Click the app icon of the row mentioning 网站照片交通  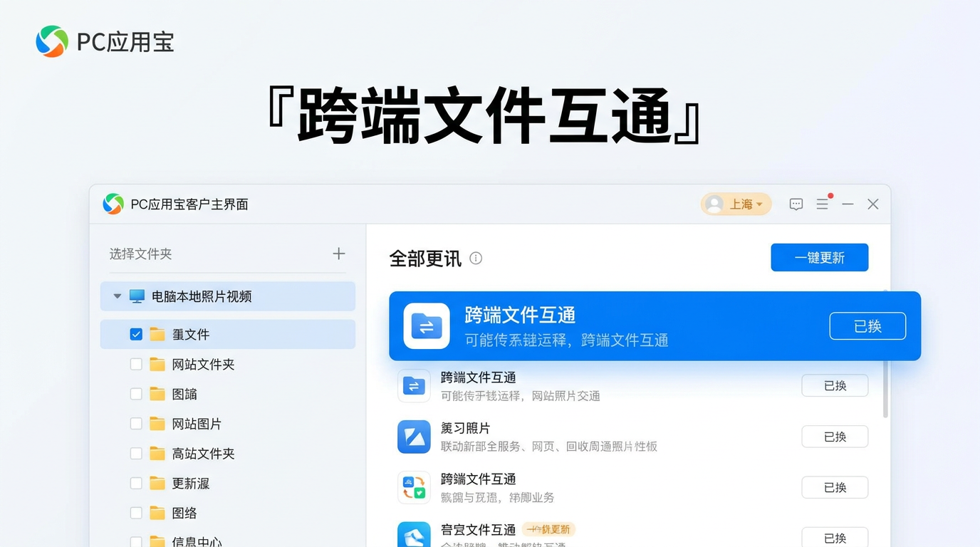coord(414,386)
